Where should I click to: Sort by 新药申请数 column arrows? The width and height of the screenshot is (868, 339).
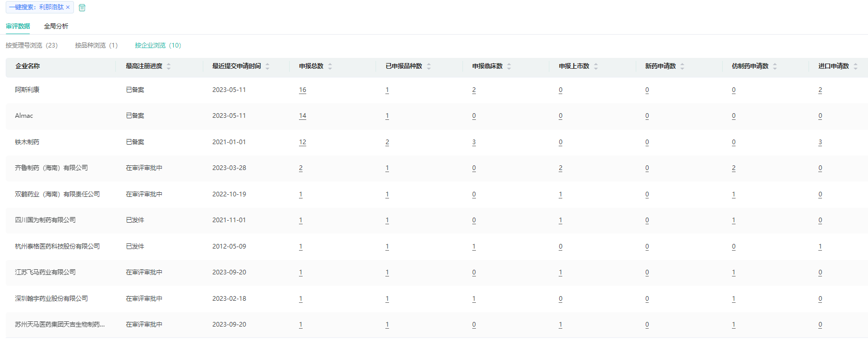click(x=682, y=66)
